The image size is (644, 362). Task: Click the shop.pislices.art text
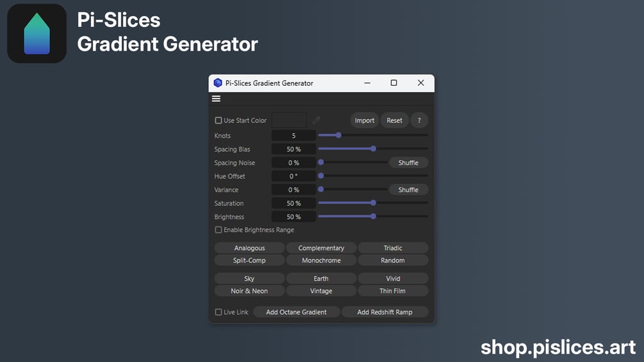pos(558,347)
